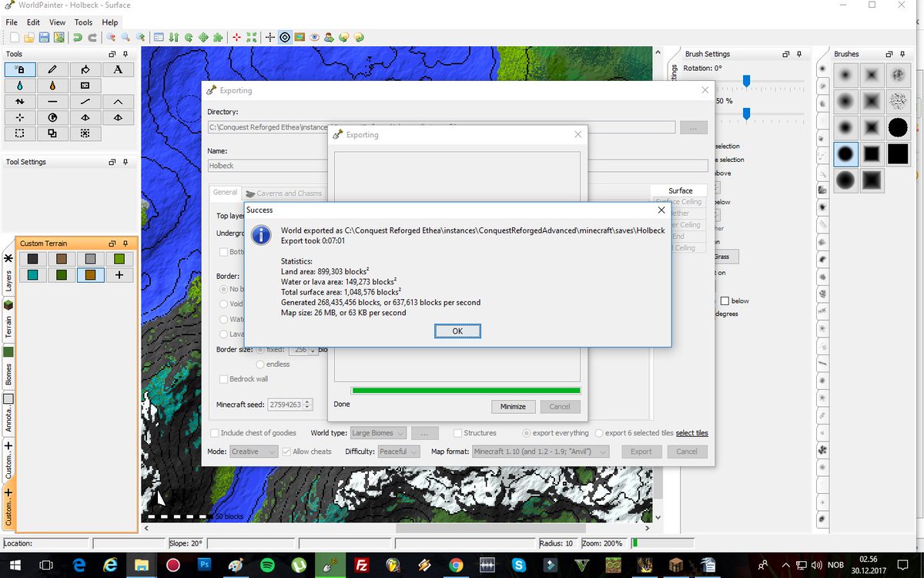Select the paint bucket fill tool
The image size is (924, 578).
click(x=85, y=69)
